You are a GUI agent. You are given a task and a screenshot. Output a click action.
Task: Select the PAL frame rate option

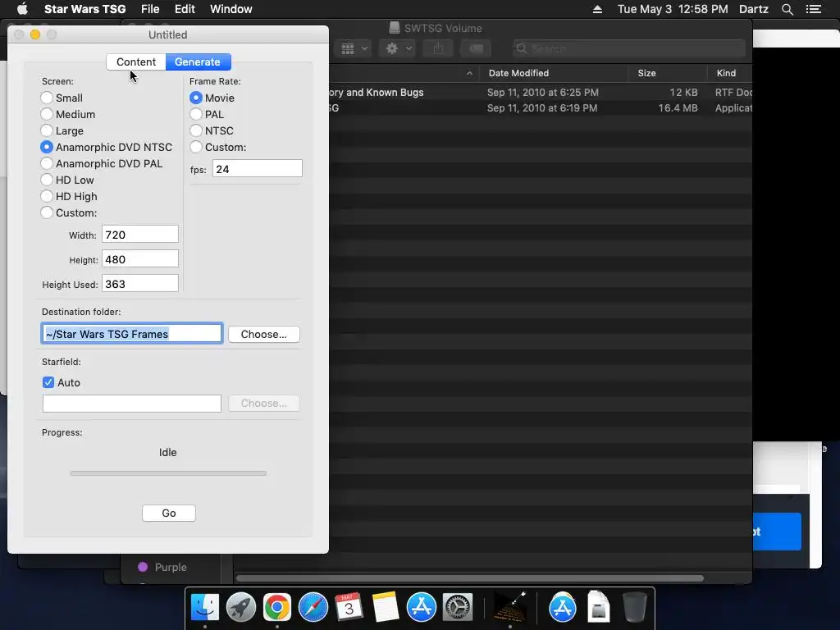point(207,114)
